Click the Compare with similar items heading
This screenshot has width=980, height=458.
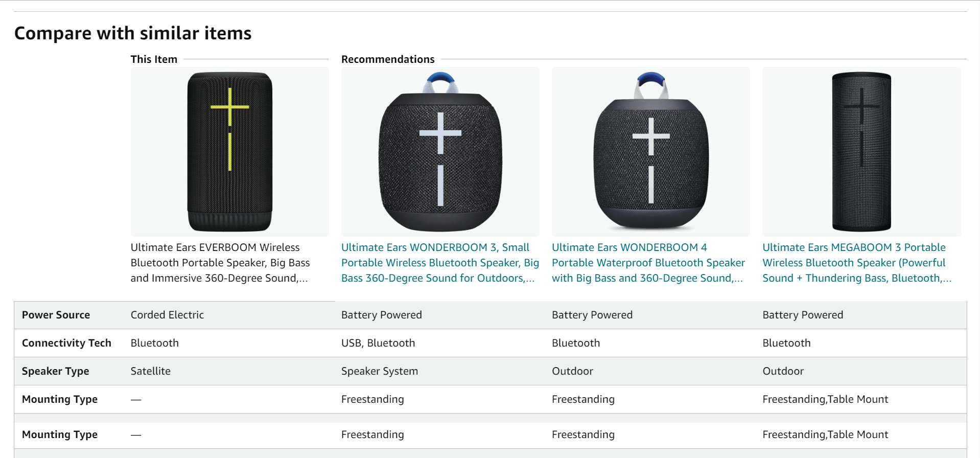tap(133, 33)
